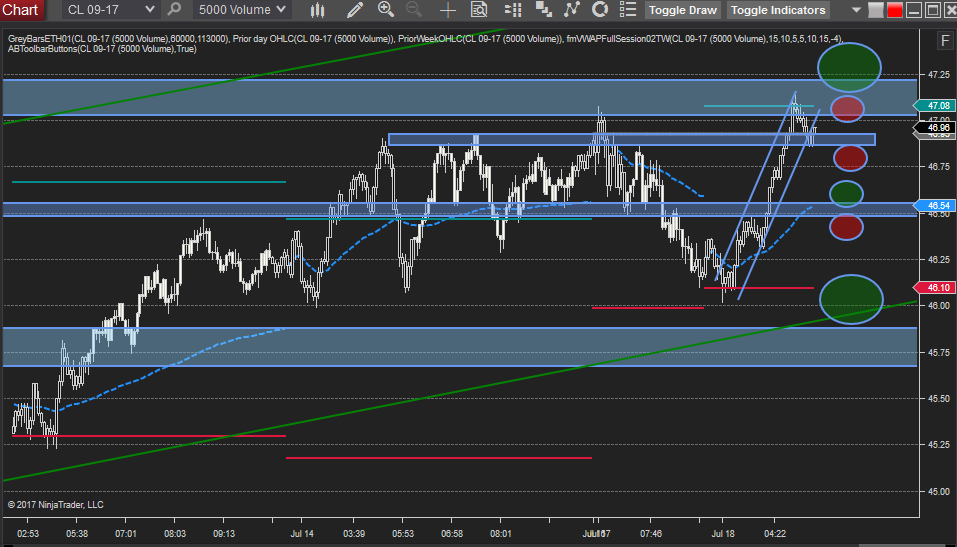Viewport: 957px width, 547px height.
Task: Click the 46.96 current price marker
Action: (x=937, y=128)
